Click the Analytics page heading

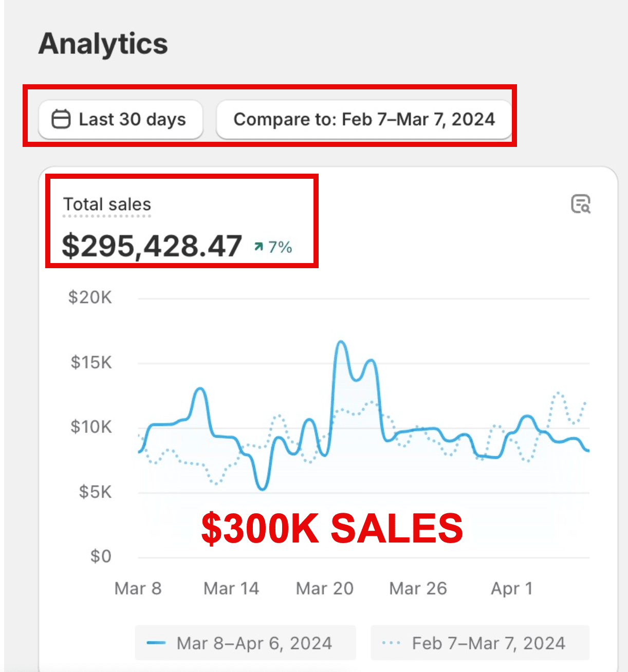click(103, 44)
